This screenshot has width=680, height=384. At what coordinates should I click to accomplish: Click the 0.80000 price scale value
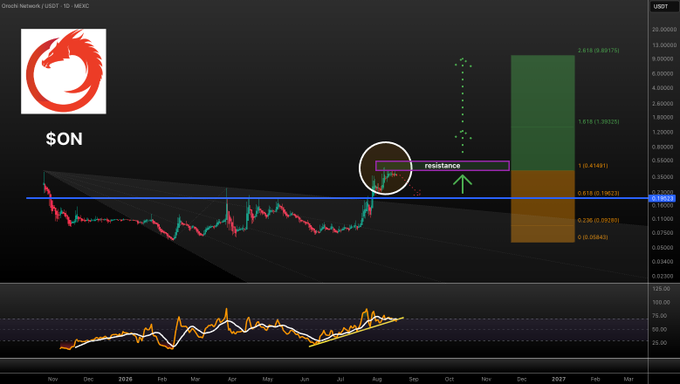pos(664,147)
